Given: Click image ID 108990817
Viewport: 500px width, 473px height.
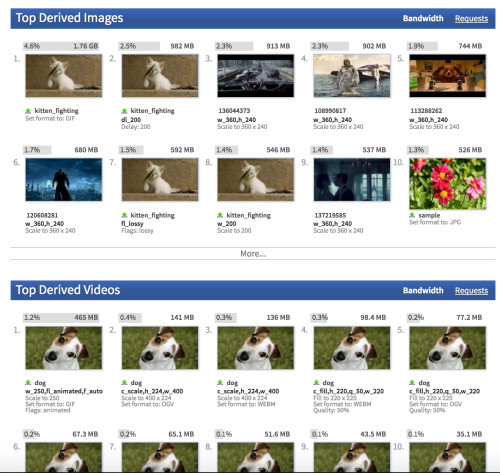Looking at the screenshot, I should pyautogui.click(x=330, y=111).
